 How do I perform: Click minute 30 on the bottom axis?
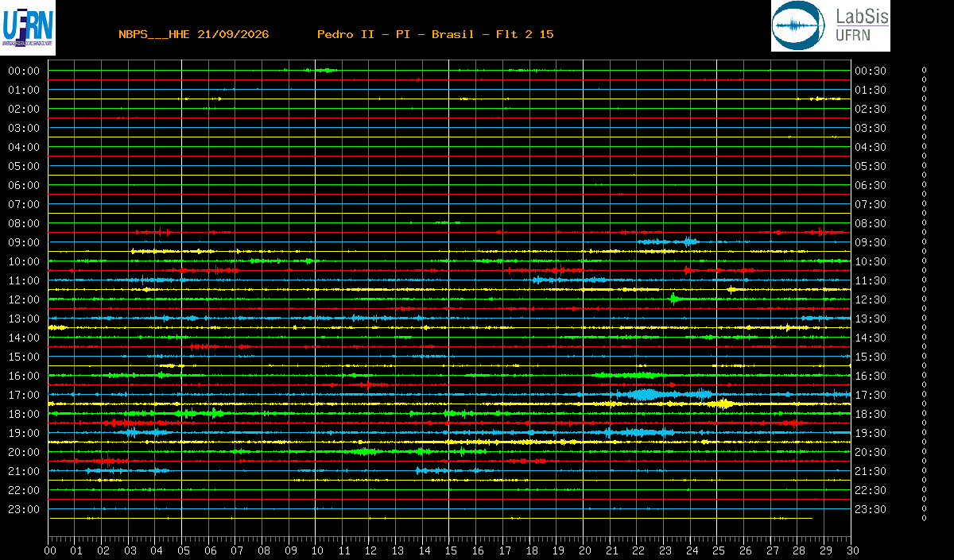(x=851, y=550)
